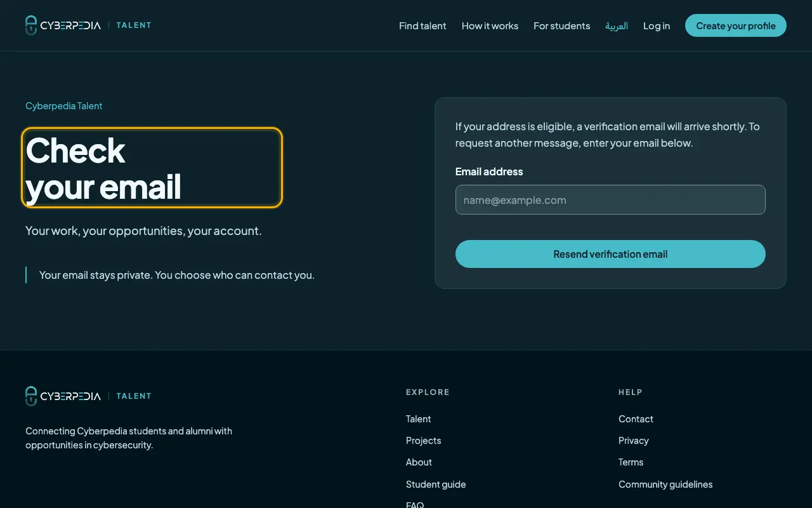Image resolution: width=812 pixels, height=508 pixels.
Task: Click the Create your profile button
Action: 736,26
